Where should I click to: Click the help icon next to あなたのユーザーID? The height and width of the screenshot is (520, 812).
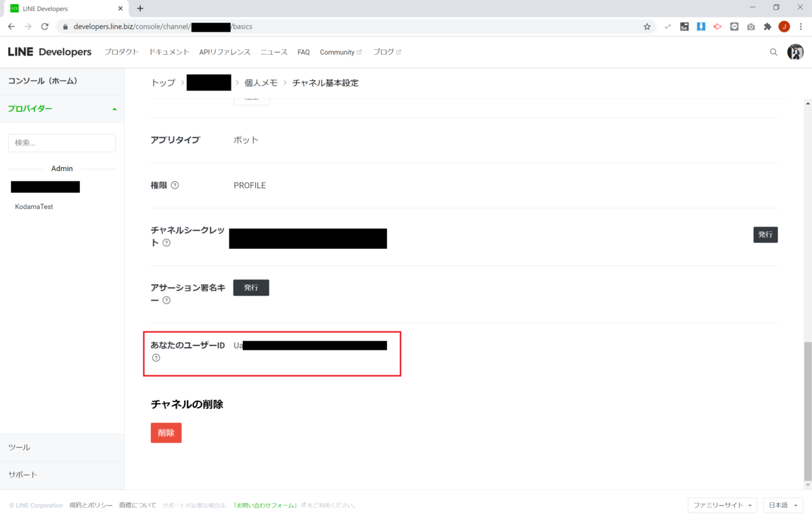pyautogui.click(x=156, y=358)
